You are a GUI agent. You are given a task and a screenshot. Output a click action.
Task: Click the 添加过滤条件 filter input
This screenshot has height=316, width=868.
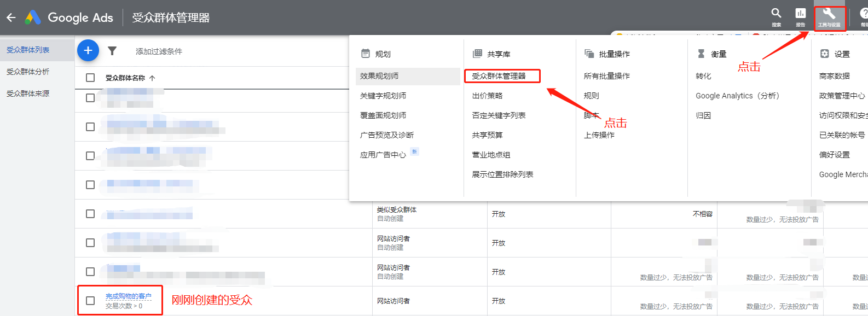pos(159,51)
